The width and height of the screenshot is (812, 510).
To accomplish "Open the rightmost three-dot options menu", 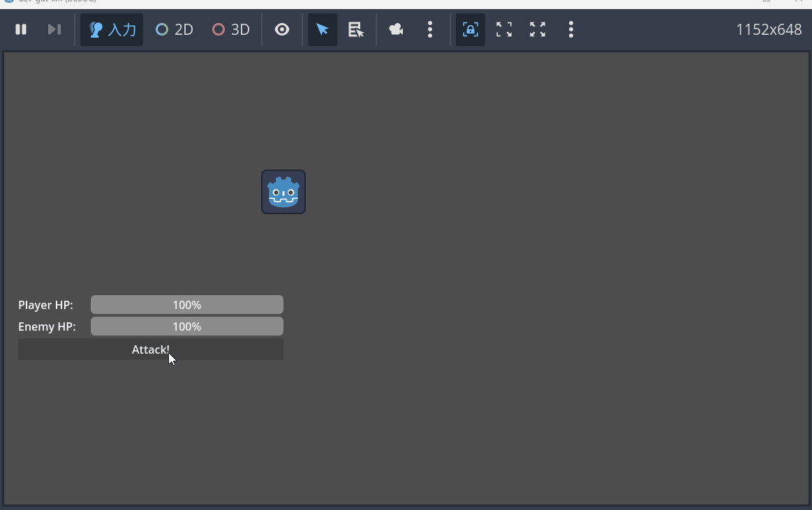I will tap(570, 29).
